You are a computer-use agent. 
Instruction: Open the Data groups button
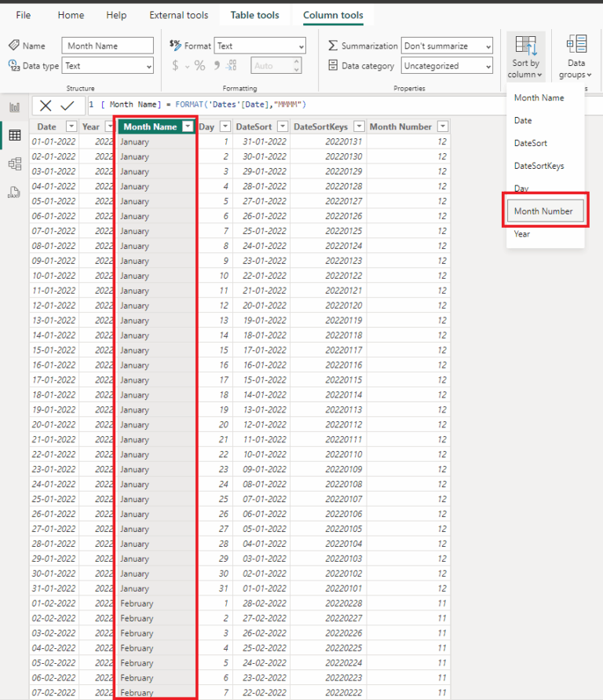(576, 57)
